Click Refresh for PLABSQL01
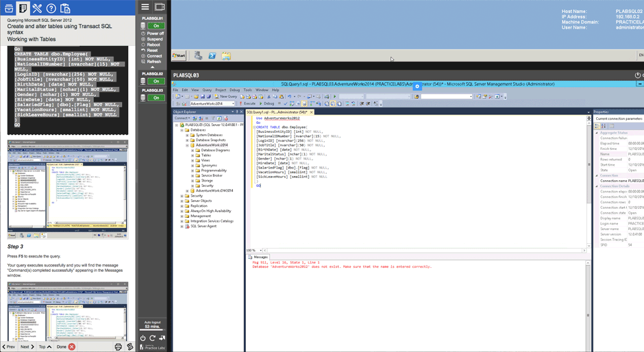This screenshot has height=352, width=644. (151, 62)
